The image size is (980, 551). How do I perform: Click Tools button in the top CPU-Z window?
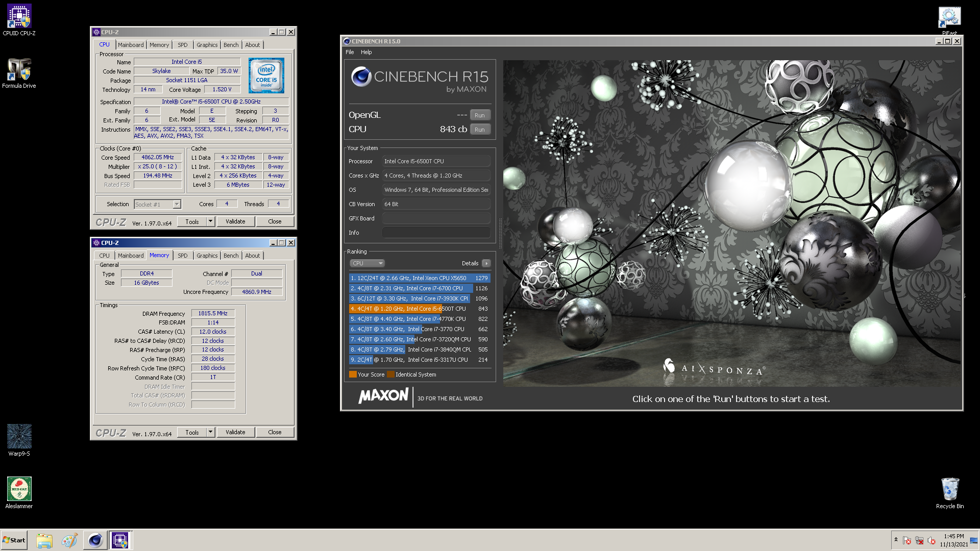(x=192, y=221)
